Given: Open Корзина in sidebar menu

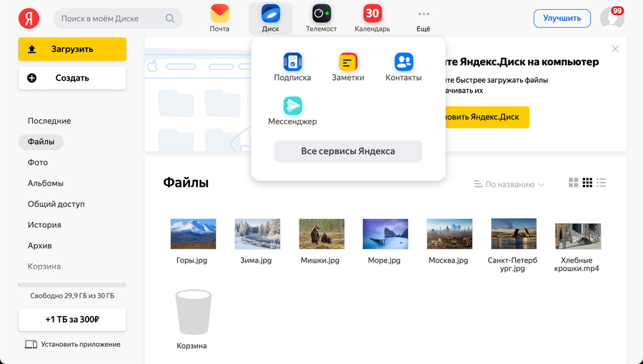Looking at the screenshot, I should pos(44,266).
